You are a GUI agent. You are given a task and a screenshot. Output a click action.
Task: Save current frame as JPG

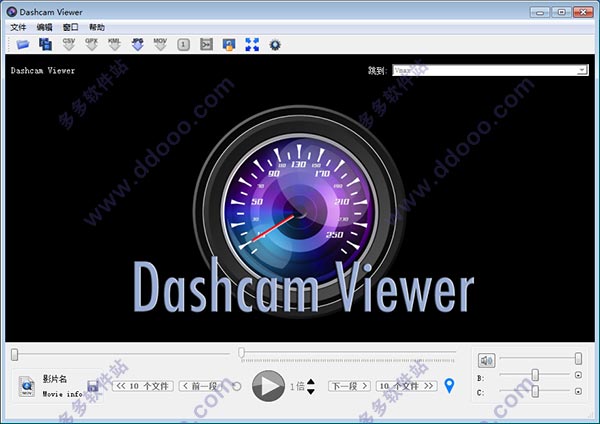[x=137, y=44]
